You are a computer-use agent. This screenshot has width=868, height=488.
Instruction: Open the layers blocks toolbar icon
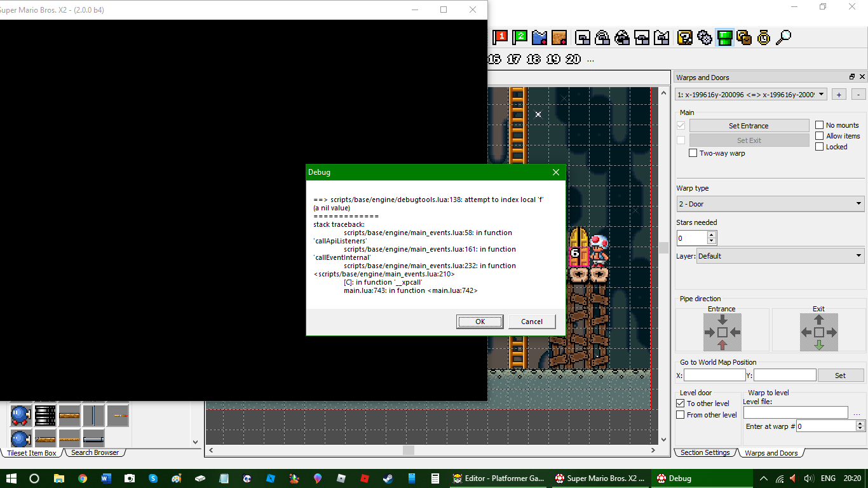(744, 37)
